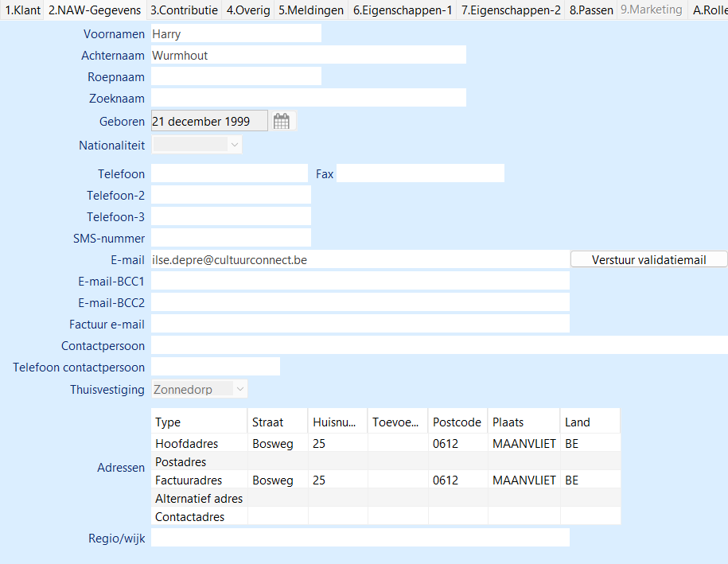Open the 8.Passen tab

[x=591, y=10]
